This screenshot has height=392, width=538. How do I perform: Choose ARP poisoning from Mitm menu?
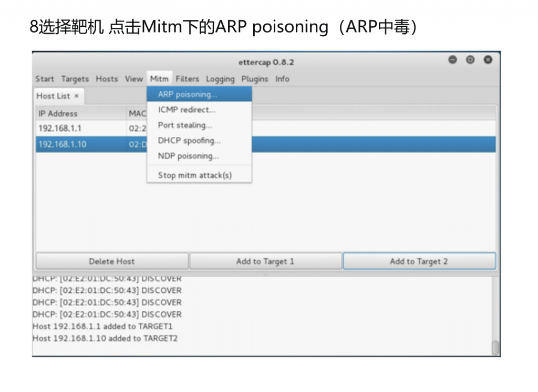[x=199, y=94]
